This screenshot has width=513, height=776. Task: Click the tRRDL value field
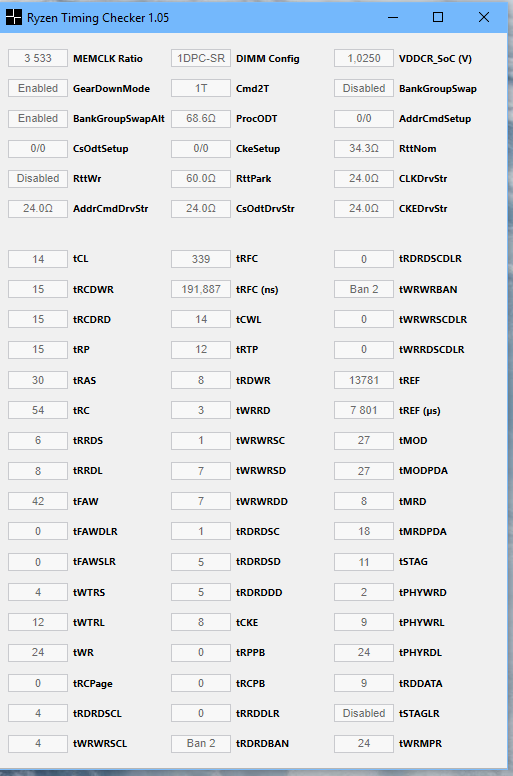[38, 471]
